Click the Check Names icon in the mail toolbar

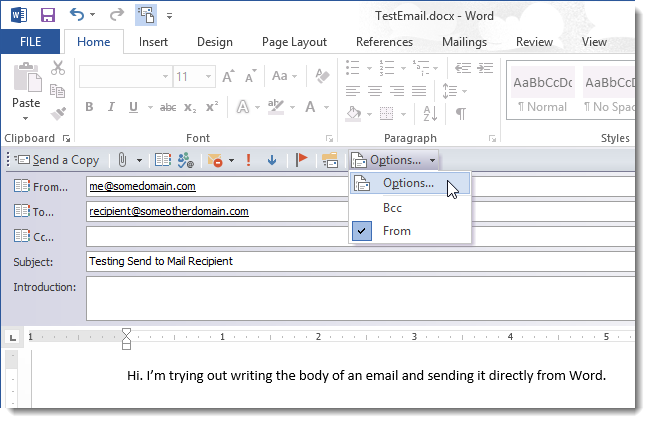(186, 160)
